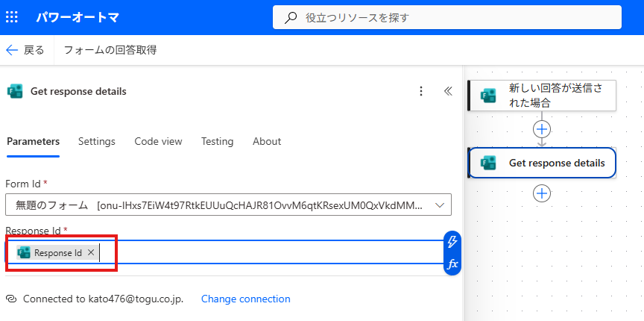This screenshot has width=644, height=321.
Task: Open the About tab
Action: tap(267, 142)
